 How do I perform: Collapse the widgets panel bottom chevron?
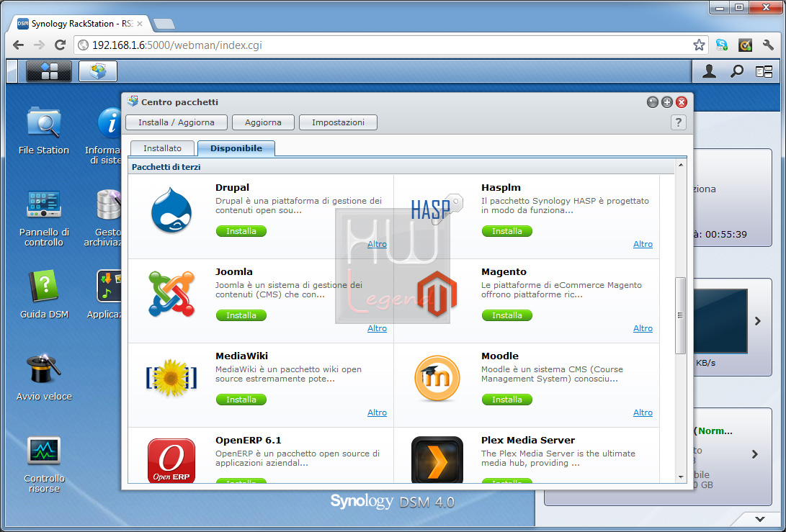click(x=760, y=519)
